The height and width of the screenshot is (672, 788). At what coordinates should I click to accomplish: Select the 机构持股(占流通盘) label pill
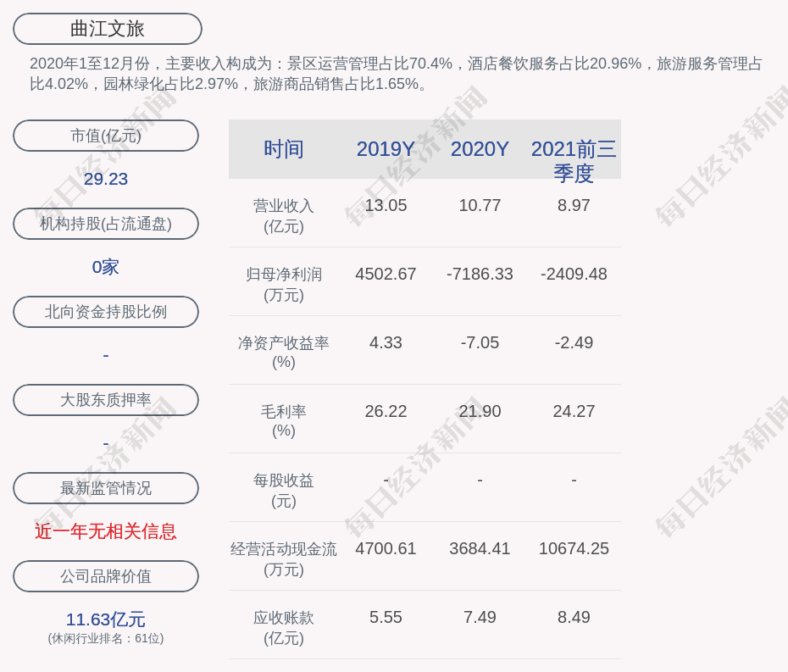pyautogui.click(x=106, y=224)
